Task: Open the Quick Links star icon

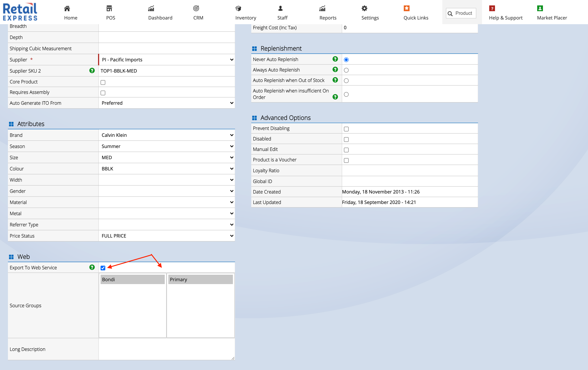Action: click(x=406, y=8)
